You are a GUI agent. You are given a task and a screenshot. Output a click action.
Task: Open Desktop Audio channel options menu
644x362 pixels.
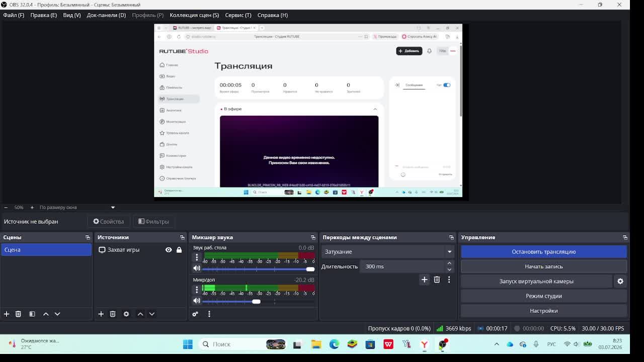197,257
